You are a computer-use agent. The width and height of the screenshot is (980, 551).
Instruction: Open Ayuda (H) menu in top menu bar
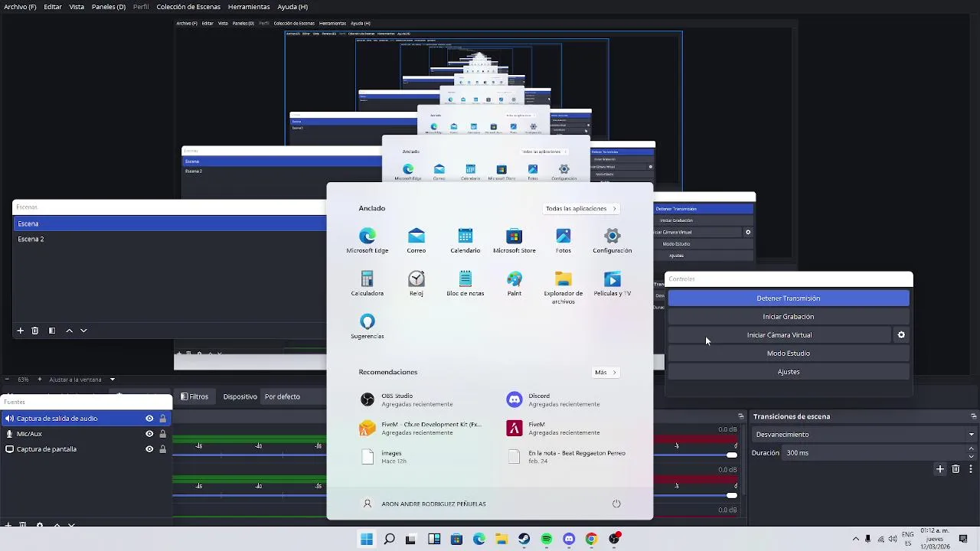[x=292, y=7]
